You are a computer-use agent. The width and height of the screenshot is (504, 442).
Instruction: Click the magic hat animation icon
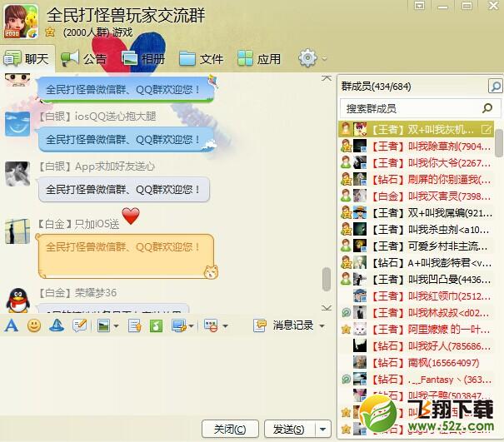(57, 325)
